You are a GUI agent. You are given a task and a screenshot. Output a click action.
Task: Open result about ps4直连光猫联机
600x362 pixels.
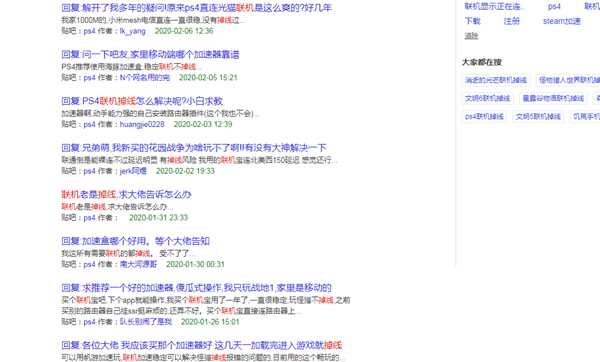point(196,7)
